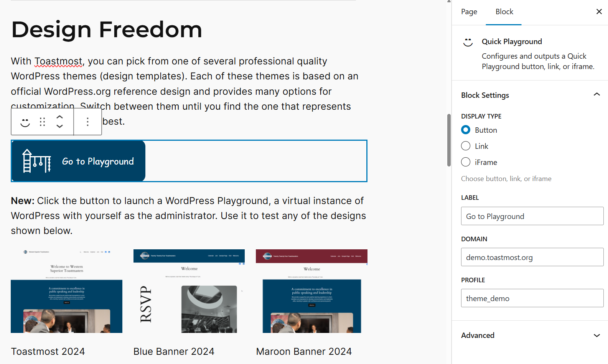608x364 pixels.
Task: Click the Go to Playground button
Action: click(98, 161)
